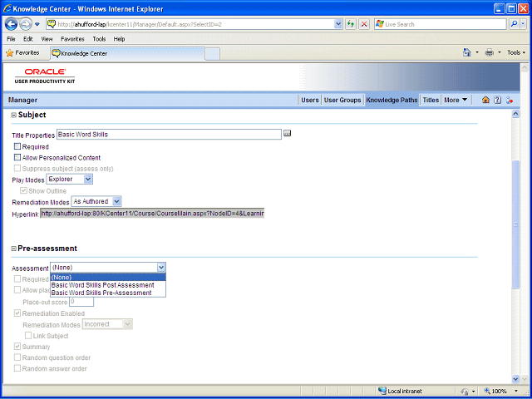Click the Title Properties text field

click(169, 135)
